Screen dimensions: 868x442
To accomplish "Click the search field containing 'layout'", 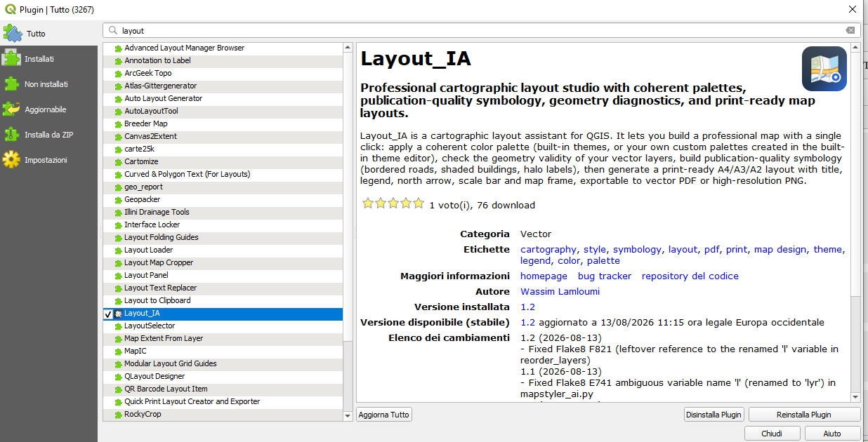I will tap(481, 30).
